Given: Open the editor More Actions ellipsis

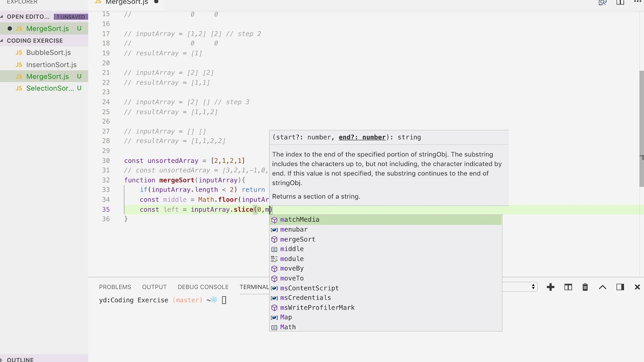Looking at the screenshot, I should point(637,3).
